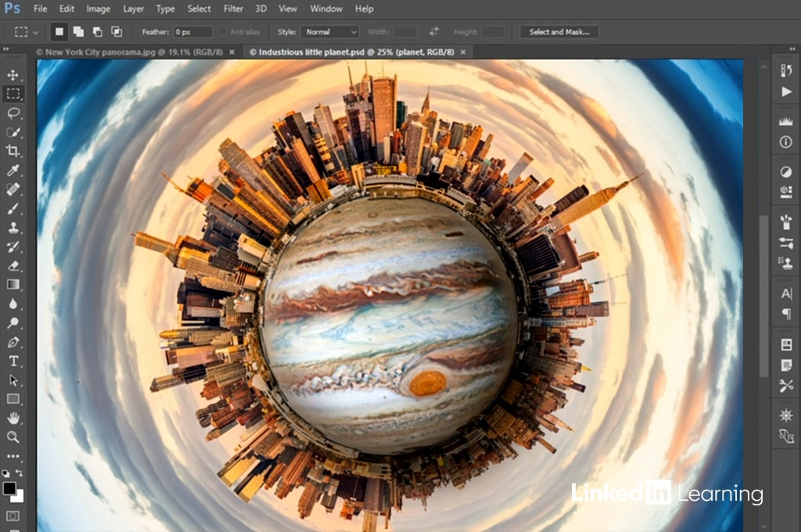Select the Hand tool

click(x=13, y=418)
